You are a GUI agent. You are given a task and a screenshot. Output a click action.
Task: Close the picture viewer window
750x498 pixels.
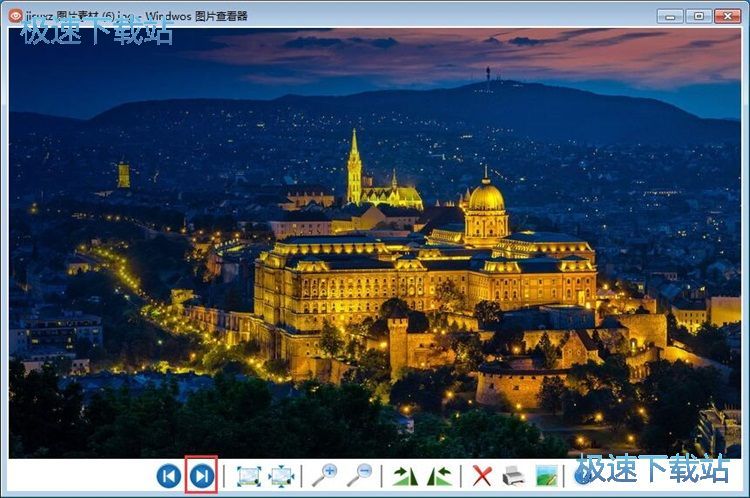pos(728,16)
